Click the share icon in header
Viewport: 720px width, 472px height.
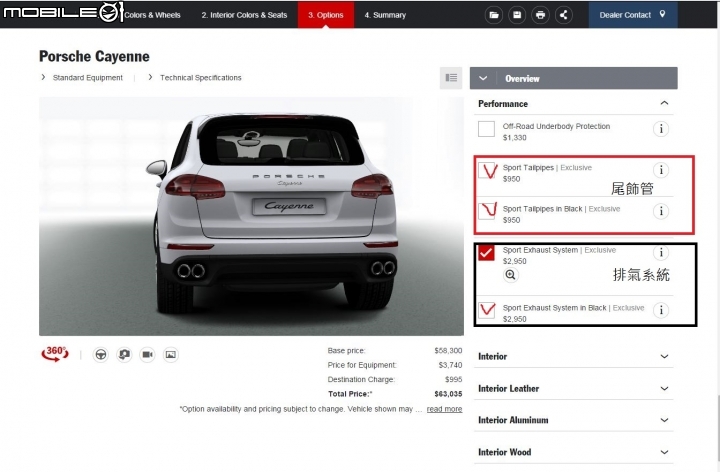pyautogui.click(x=563, y=15)
